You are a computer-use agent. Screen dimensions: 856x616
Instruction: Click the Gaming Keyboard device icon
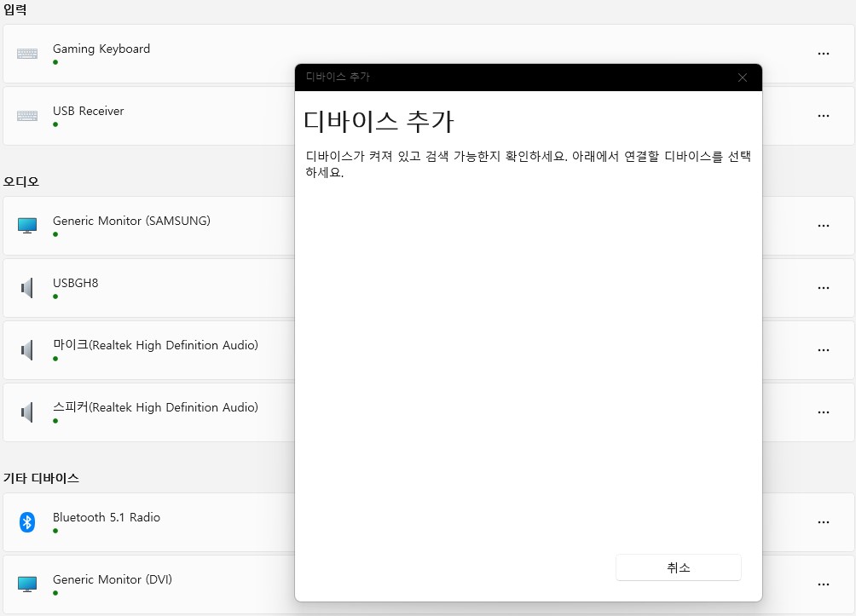coord(26,54)
